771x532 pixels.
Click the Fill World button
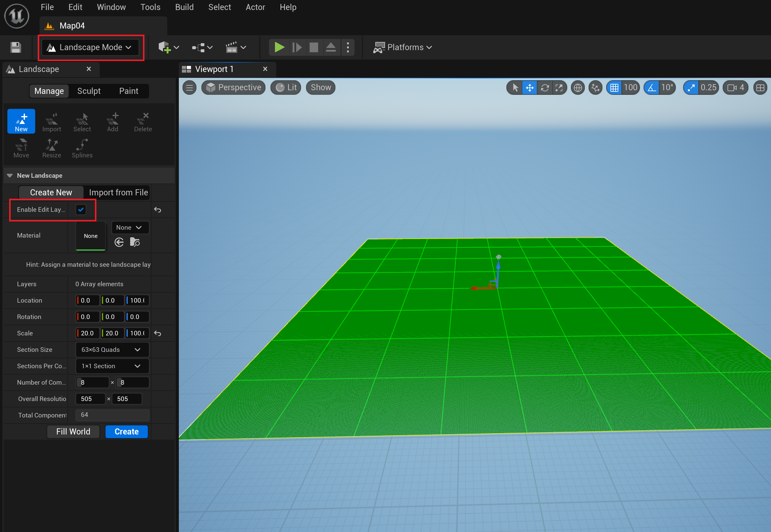(73, 432)
